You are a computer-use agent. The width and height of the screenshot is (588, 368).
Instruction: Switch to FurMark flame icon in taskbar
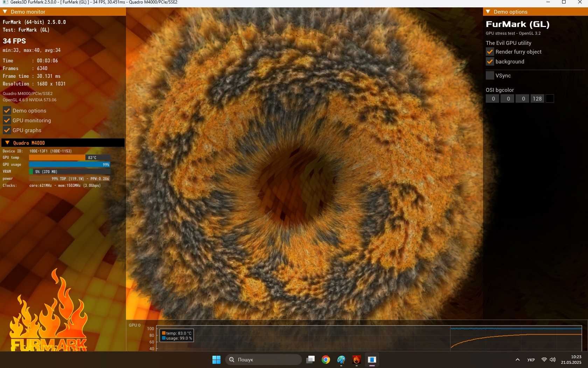[x=357, y=360]
